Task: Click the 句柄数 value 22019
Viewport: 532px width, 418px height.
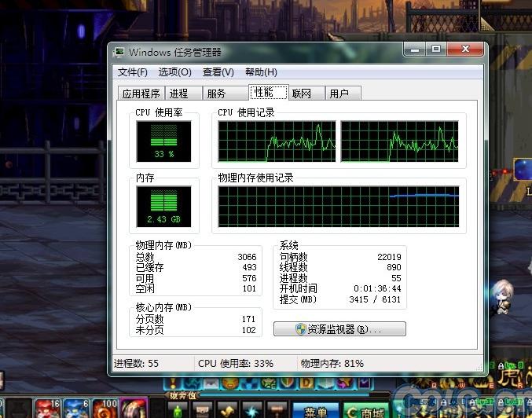Action: click(389, 257)
